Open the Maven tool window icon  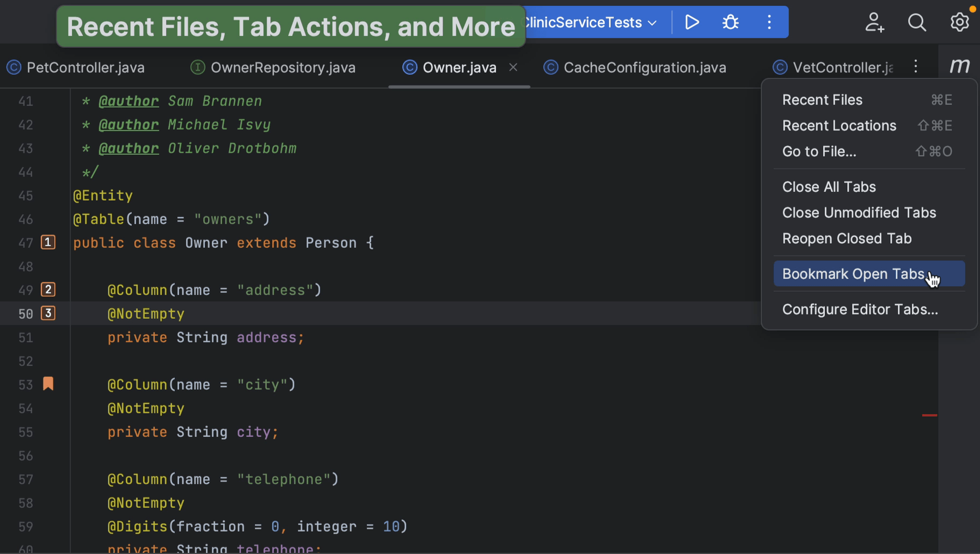[959, 66]
